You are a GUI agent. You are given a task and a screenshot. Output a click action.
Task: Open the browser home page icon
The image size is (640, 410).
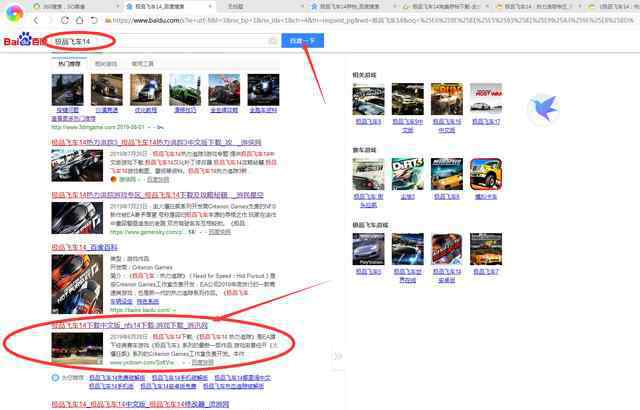coord(80,20)
